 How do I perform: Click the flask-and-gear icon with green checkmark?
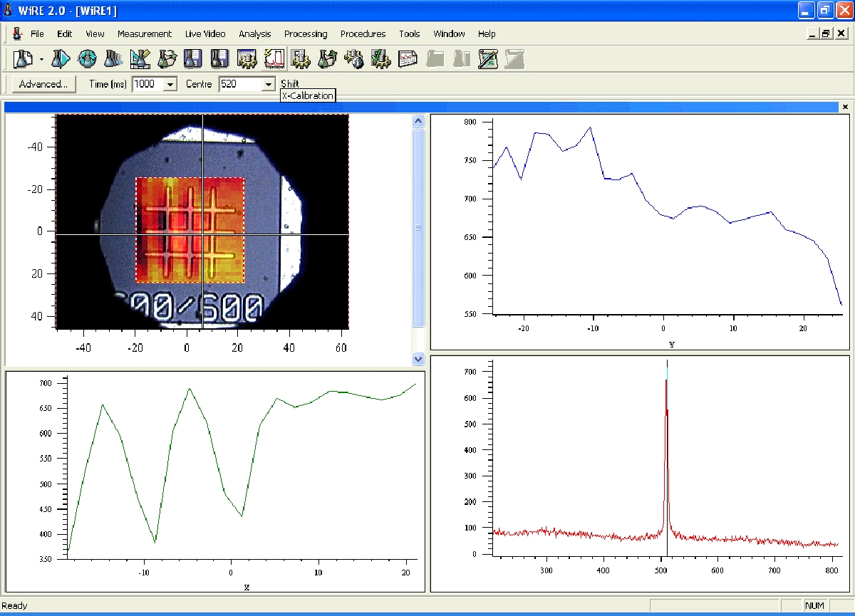(380, 59)
